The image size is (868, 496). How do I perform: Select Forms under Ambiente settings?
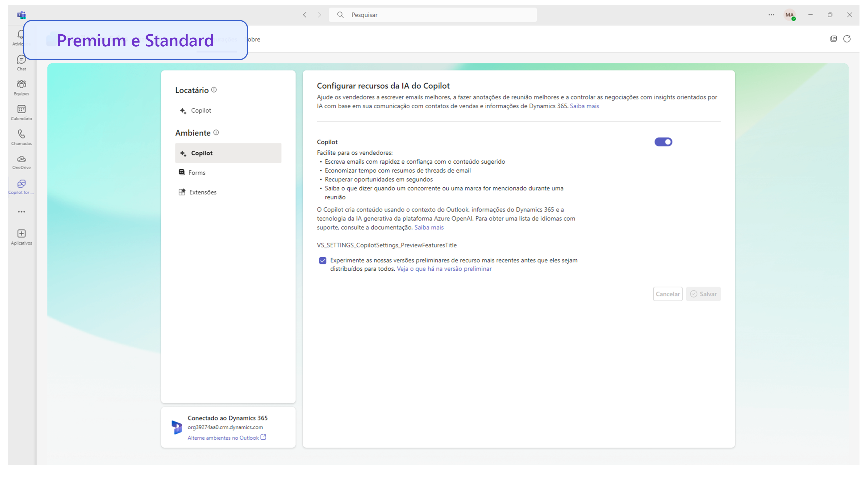(x=197, y=172)
